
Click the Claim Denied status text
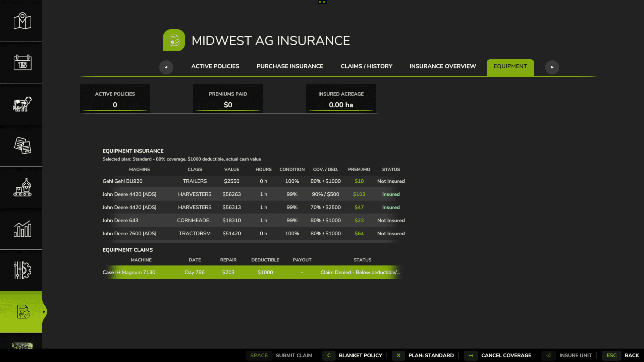[360, 272]
